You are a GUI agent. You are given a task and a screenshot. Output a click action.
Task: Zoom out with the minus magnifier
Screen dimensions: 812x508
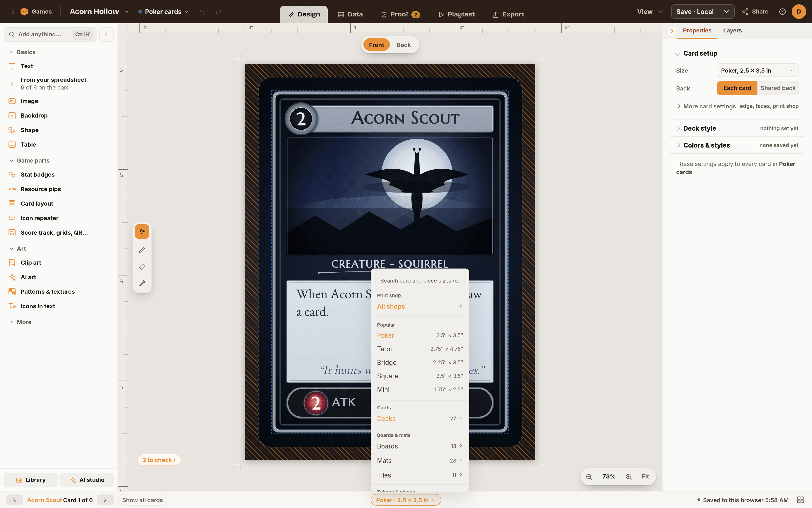coord(589,477)
